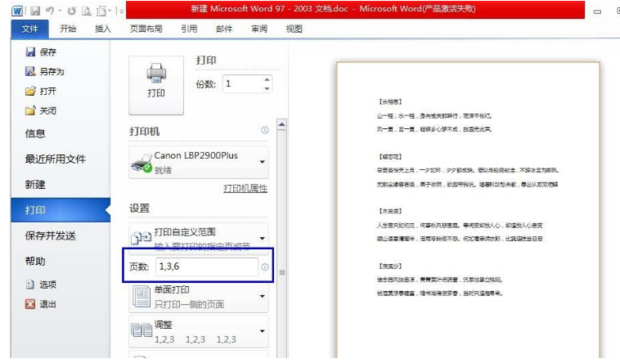Open 最近所用文件 list
Screen dimensions: 620x363
click(x=55, y=159)
